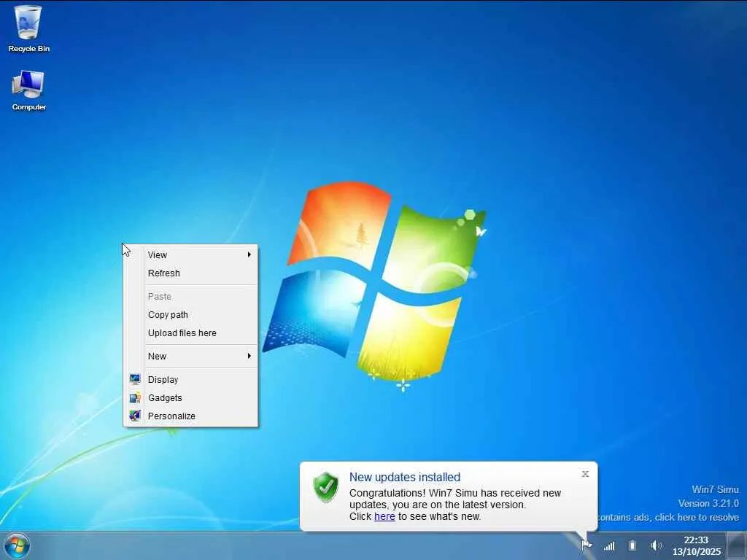Viewport: 747px width, 560px height.
Task: Choose Personalize from the context menu
Action: point(190,416)
